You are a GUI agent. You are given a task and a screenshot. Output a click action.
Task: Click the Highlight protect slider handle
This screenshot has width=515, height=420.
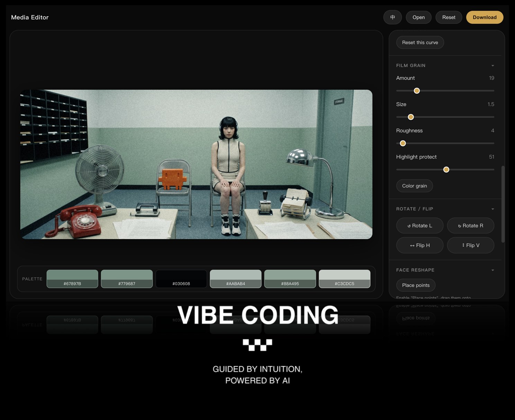[446, 170]
